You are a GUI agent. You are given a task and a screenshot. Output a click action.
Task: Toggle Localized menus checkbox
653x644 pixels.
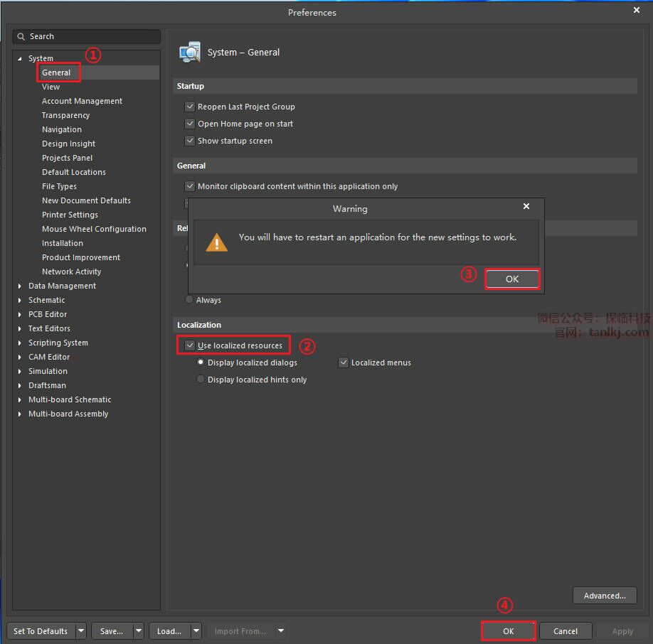[344, 363]
